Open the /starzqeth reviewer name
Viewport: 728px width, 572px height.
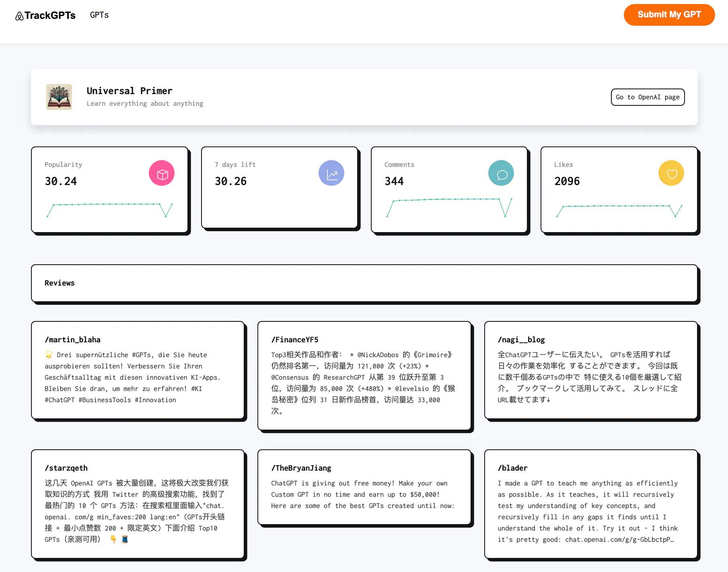coord(66,468)
